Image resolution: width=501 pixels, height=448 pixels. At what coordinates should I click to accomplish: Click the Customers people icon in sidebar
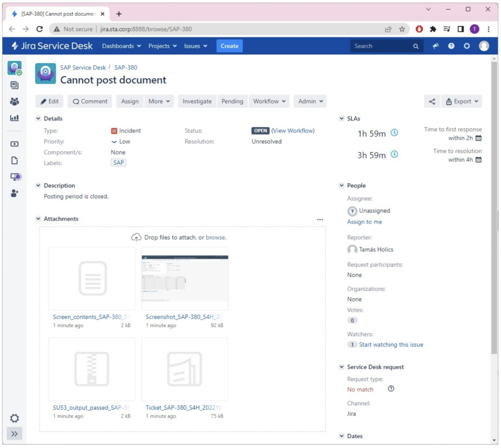point(14,101)
